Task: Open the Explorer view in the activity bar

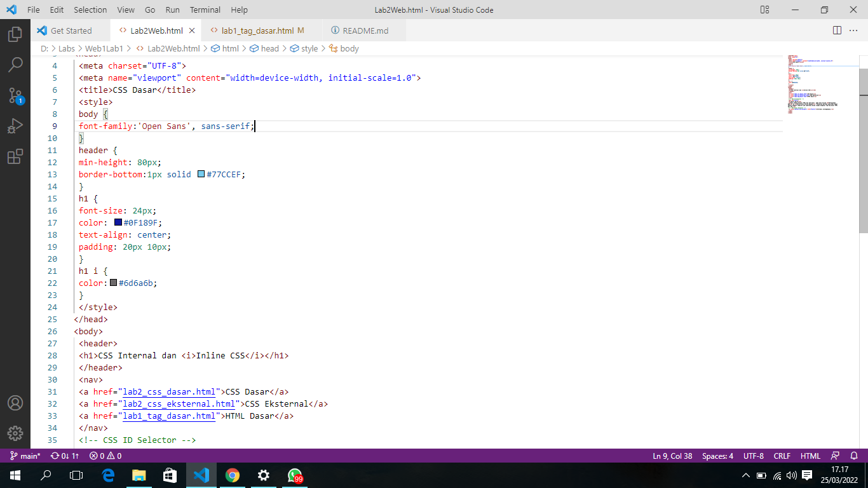Action: [15, 34]
